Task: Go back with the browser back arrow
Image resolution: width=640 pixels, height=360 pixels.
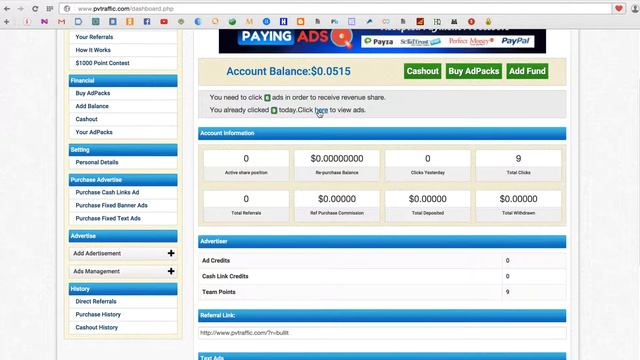Action: [x=7, y=9]
